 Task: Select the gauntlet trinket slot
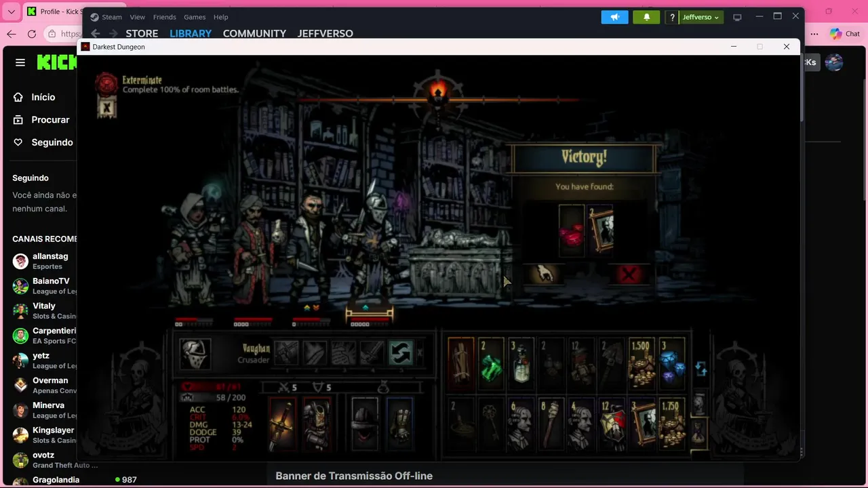click(399, 424)
